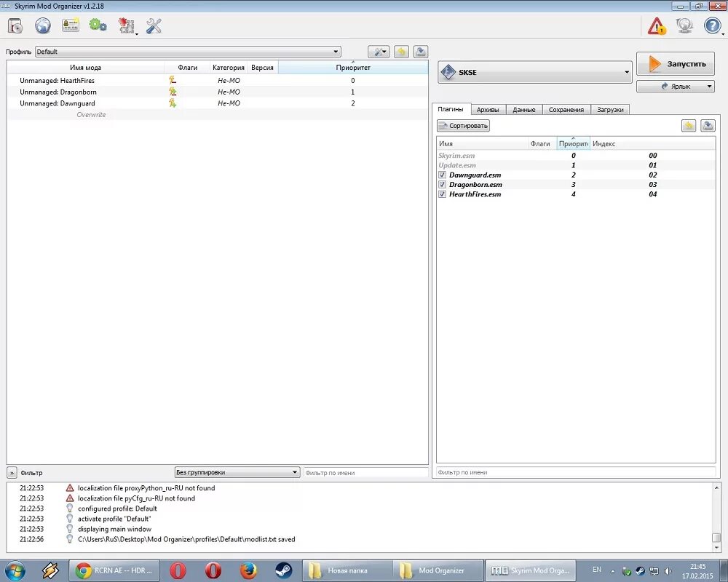Screen dimensions: 728x582
Task: Switch to Плагины tab
Action: click(x=451, y=109)
